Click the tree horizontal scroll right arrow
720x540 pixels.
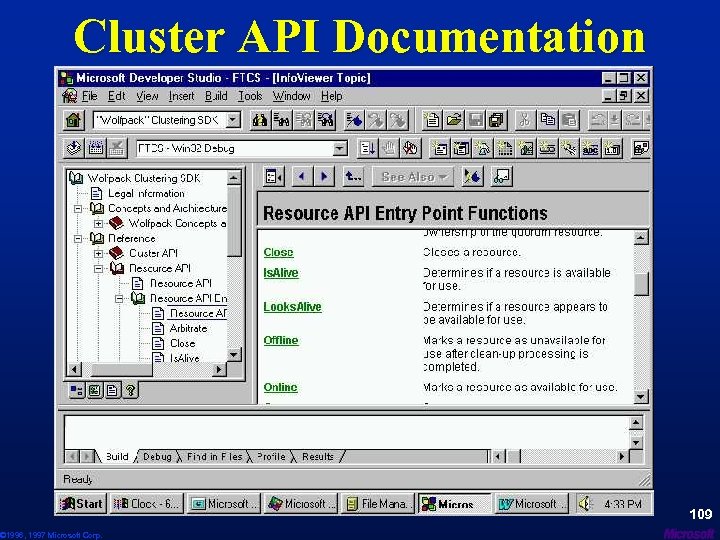pos(219,369)
